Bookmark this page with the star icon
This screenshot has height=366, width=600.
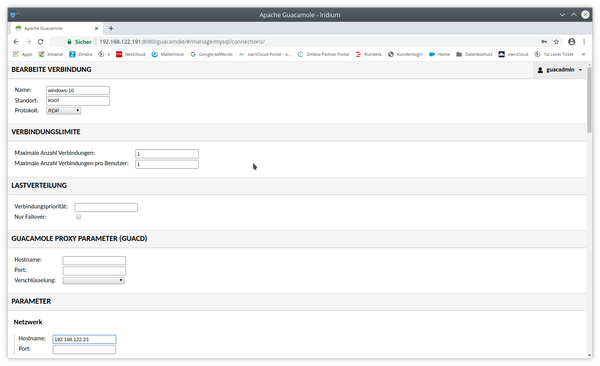tap(556, 42)
